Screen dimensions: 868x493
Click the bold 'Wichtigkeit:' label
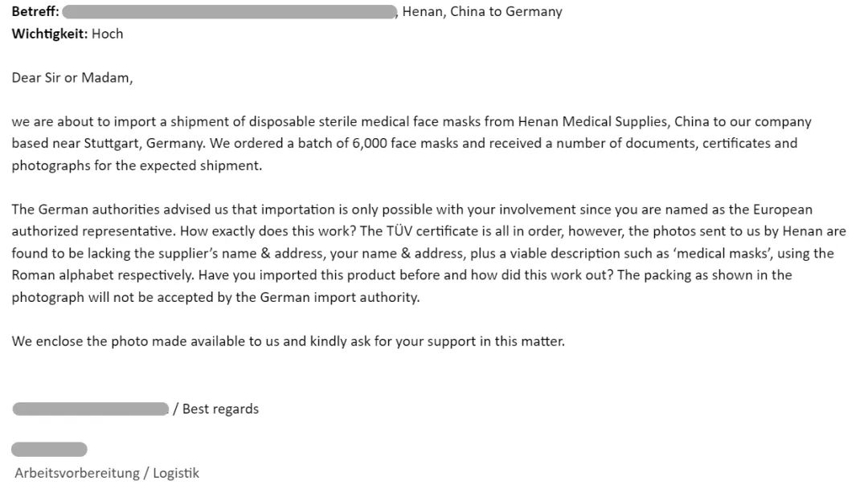coord(49,34)
